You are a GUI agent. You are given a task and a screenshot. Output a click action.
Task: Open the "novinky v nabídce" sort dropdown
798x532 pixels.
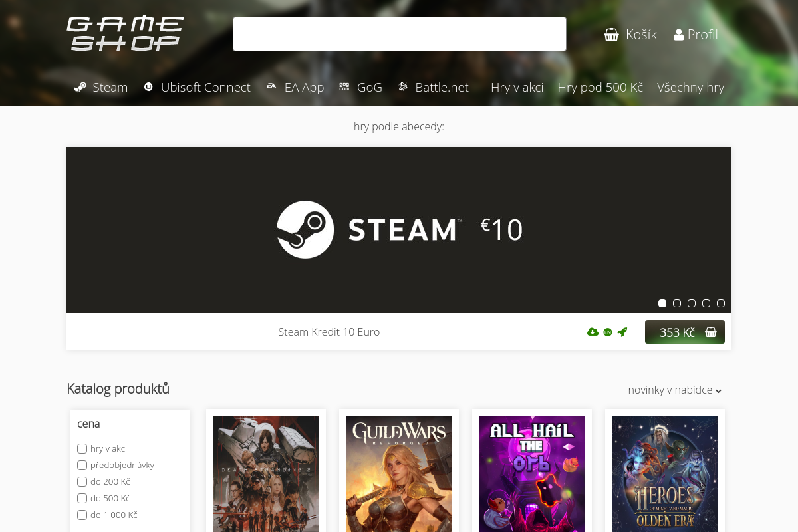(x=675, y=390)
